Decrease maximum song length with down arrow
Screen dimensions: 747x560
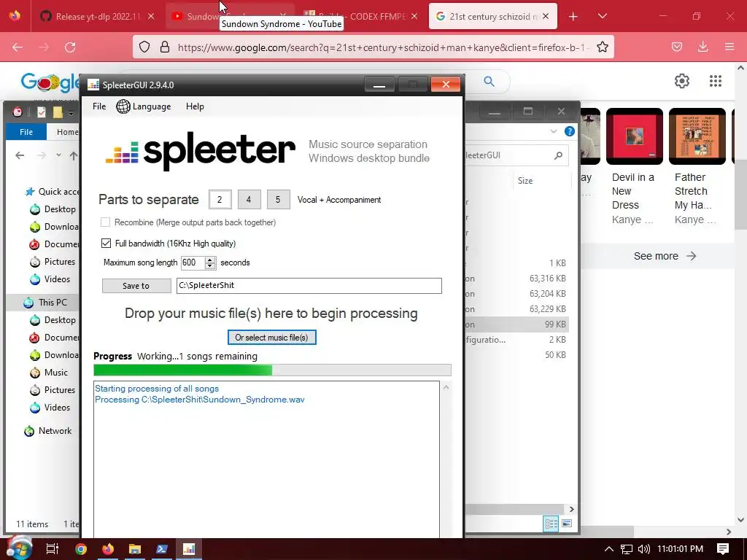(x=210, y=265)
